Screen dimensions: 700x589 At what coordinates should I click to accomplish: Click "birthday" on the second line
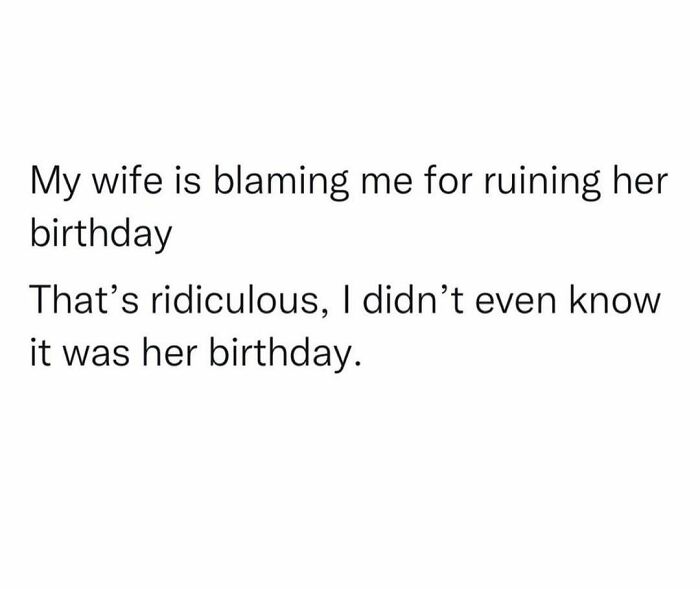(99, 237)
